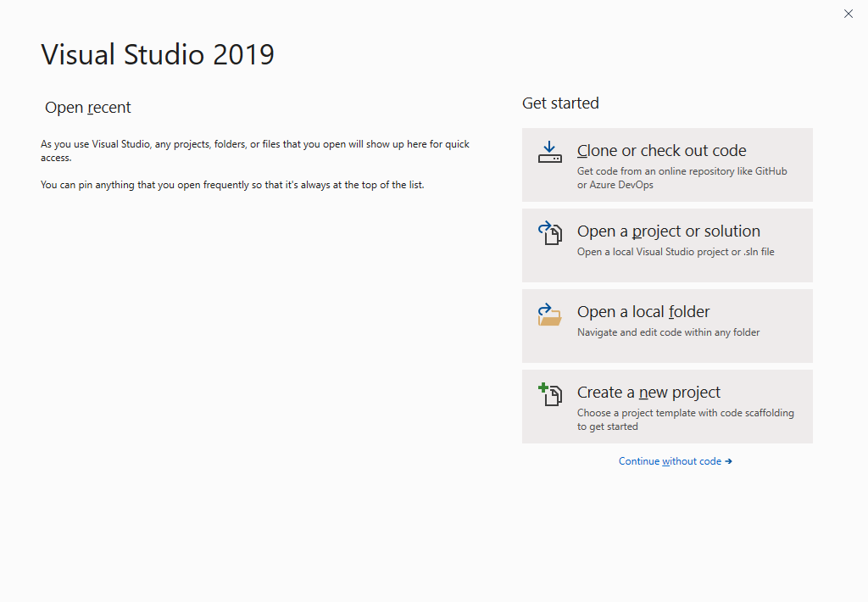The image size is (868, 602).
Task: Click the project template code scaffolding description
Action: coord(685,420)
